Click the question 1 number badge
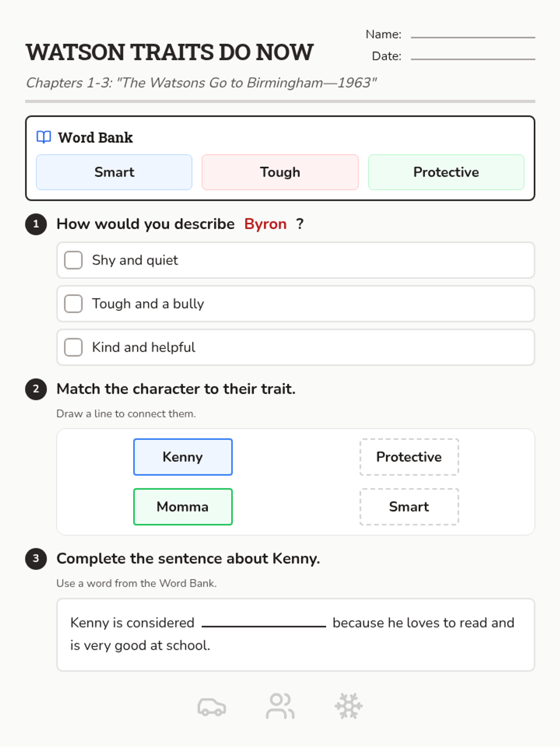560x747 pixels. tap(36, 224)
